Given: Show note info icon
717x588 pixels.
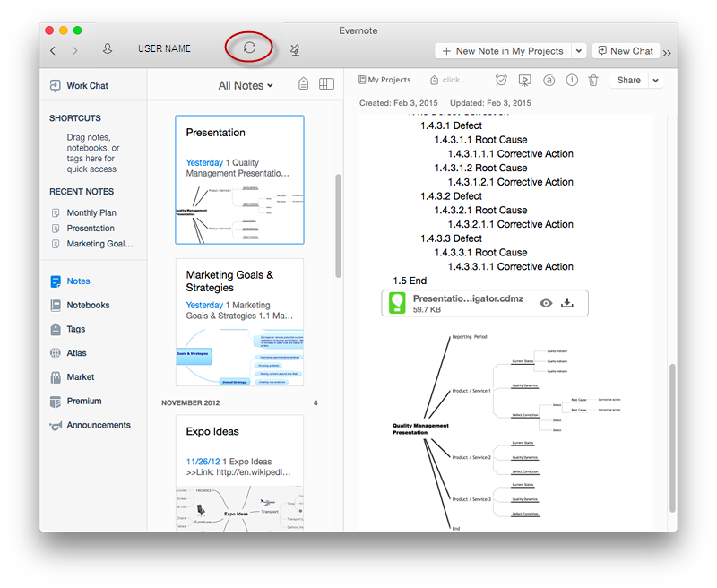Looking at the screenshot, I should (572, 81).
